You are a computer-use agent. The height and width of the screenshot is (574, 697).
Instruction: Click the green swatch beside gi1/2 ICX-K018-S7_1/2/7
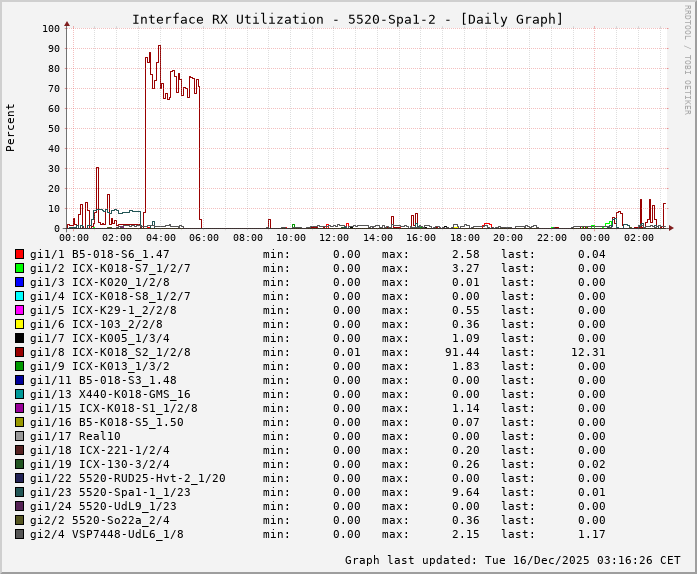click(x=19, y=268)
